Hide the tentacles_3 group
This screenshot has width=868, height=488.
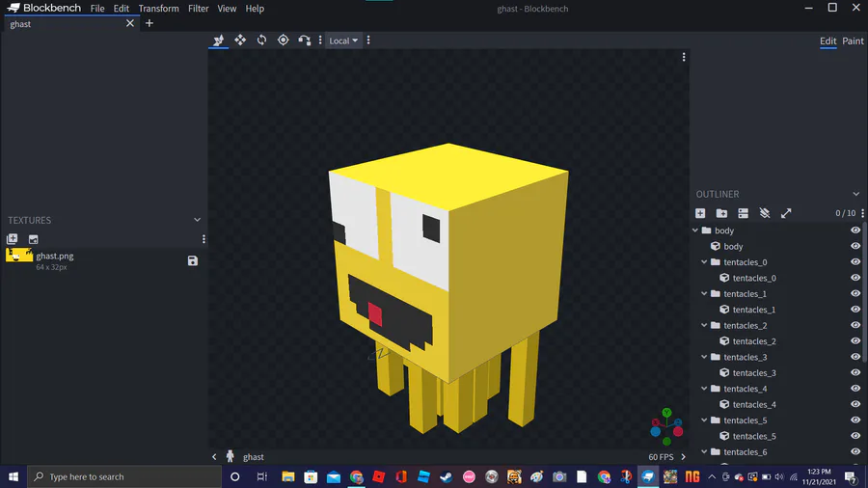855,357
